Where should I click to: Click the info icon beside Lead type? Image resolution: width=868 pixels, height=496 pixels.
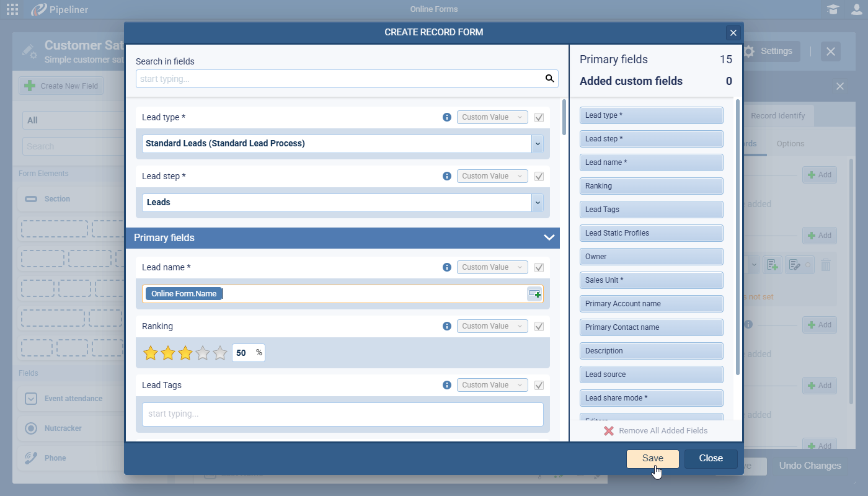447,117
